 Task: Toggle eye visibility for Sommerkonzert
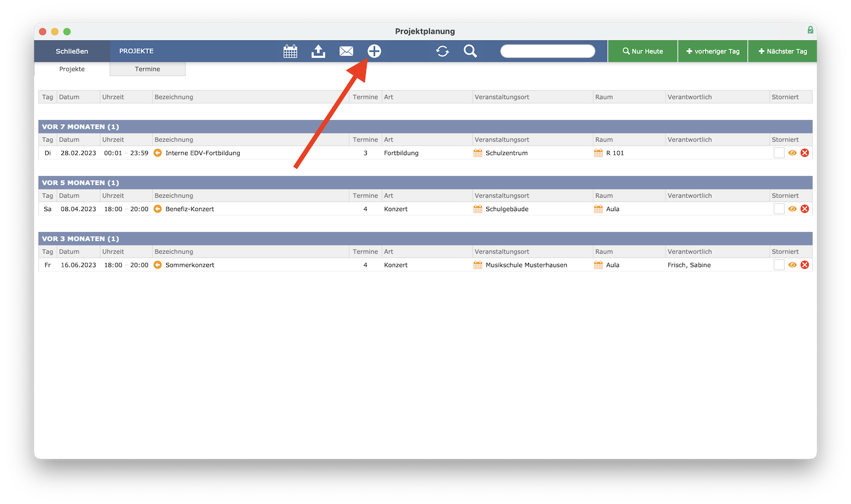(x=793, y=265)
